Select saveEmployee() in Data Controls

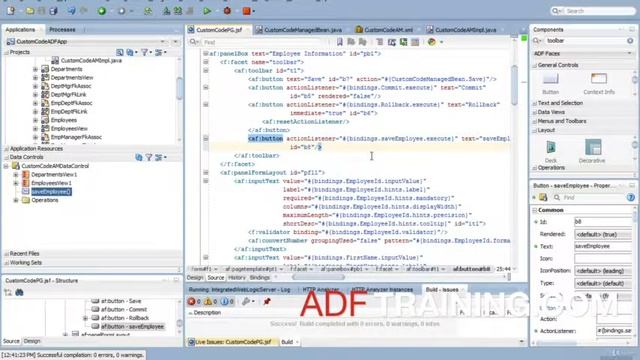51,192
